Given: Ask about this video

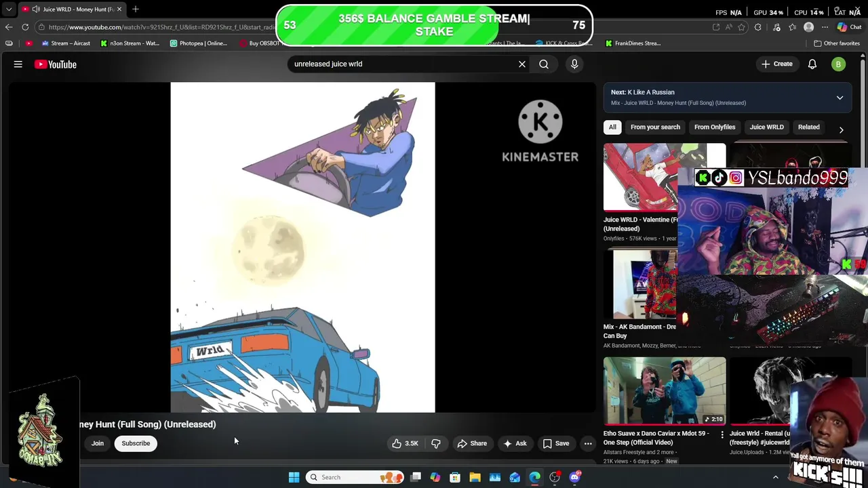Looking at the screenshot, I should tap(515, 443).
